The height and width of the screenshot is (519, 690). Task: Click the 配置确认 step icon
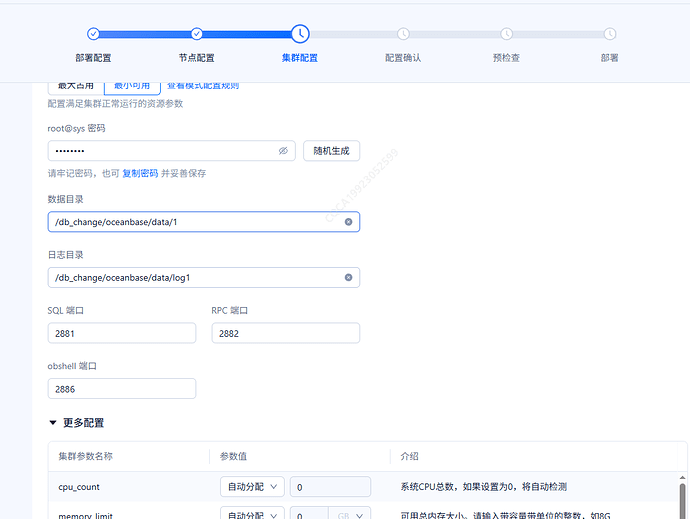[403, 34]
